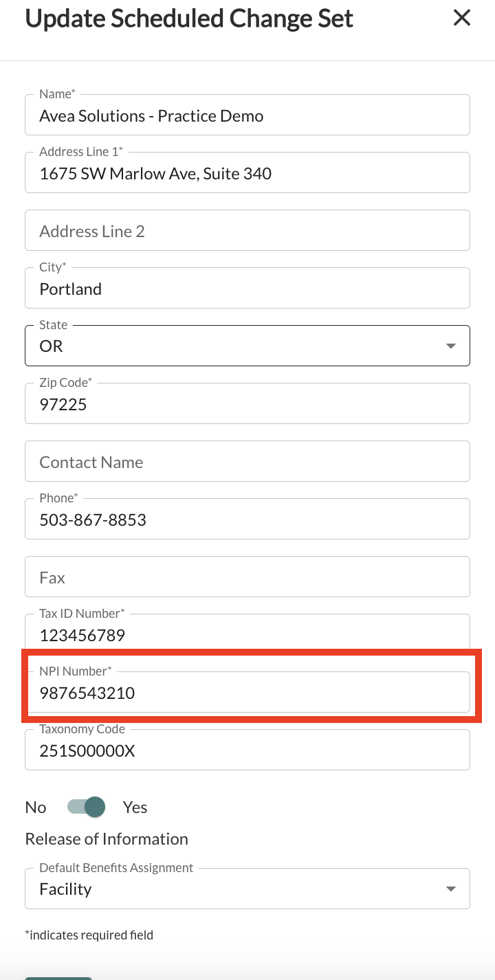Viewport: 495px width, 980px height.
Task: Expand the Facility benefits assignment dropdown
Action: click(x=234, y=889)
